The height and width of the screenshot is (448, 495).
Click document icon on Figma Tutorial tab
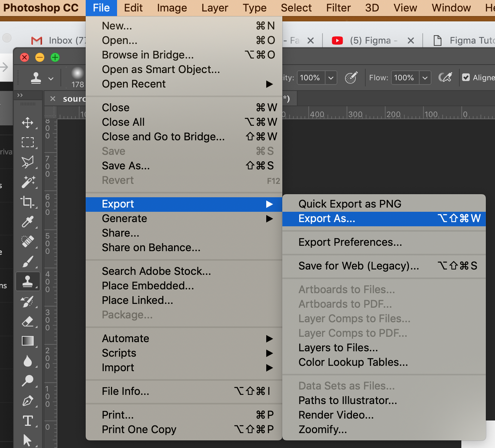coord(437,41)
